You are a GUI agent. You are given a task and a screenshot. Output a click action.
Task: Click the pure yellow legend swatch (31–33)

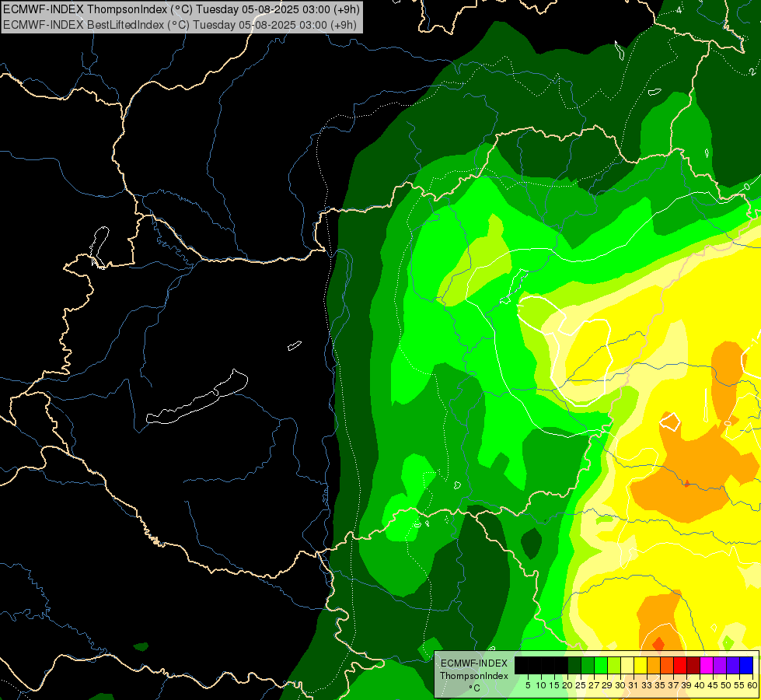click(641, 665)
